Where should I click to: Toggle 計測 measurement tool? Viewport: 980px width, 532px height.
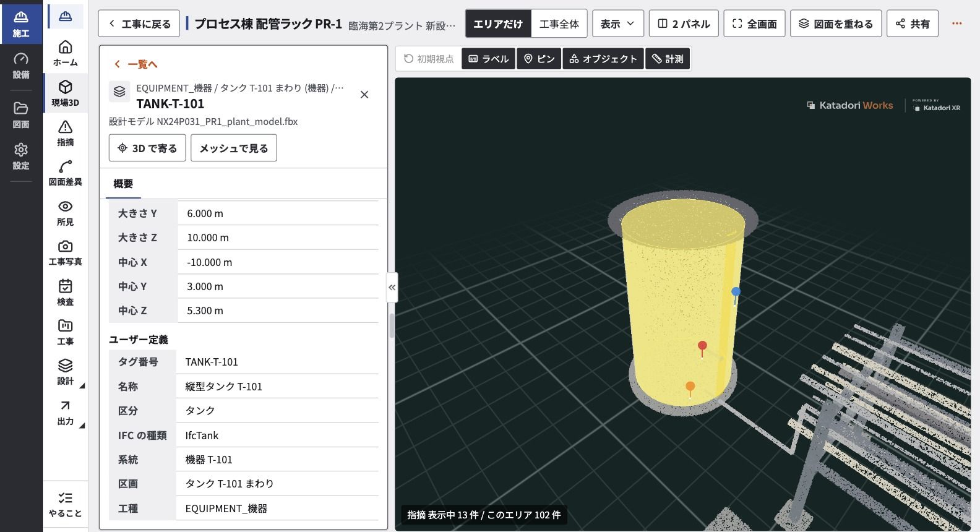668,59
